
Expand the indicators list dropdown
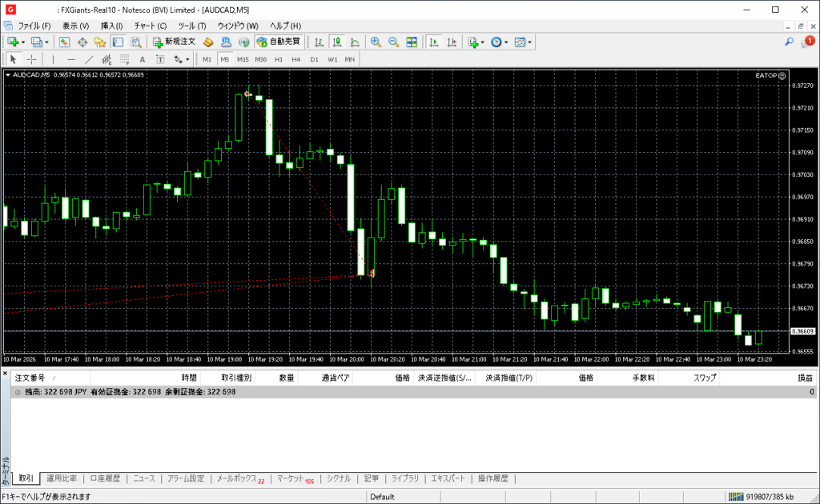[483, 42]
